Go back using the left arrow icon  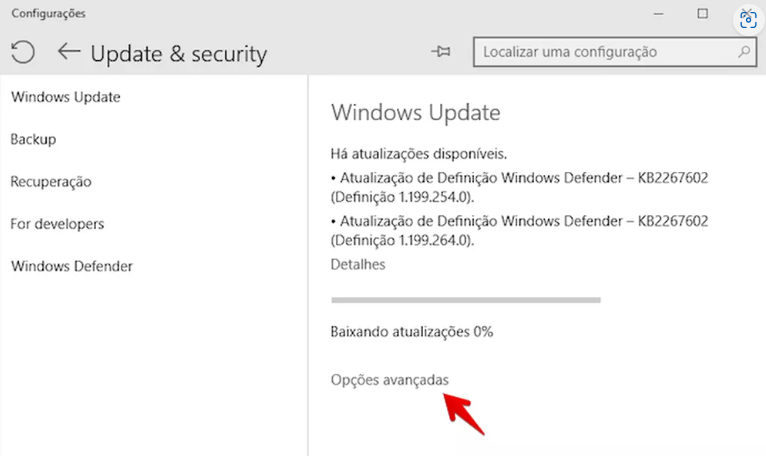click(69, 51)
